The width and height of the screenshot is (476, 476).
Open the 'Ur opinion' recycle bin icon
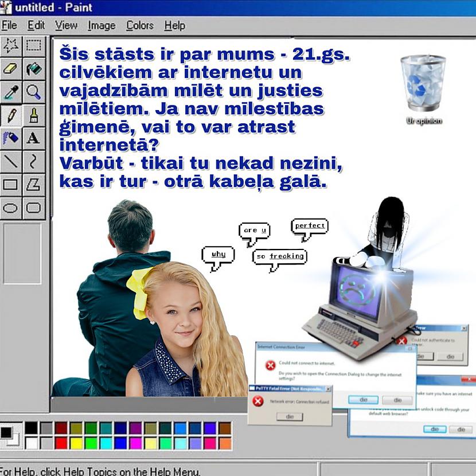(424, 89)
